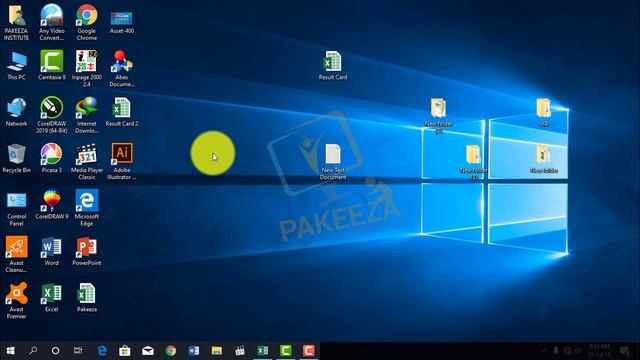
Task: Open Edge from the taskbar
Action: pyautogui.click(x=102, y=351)
